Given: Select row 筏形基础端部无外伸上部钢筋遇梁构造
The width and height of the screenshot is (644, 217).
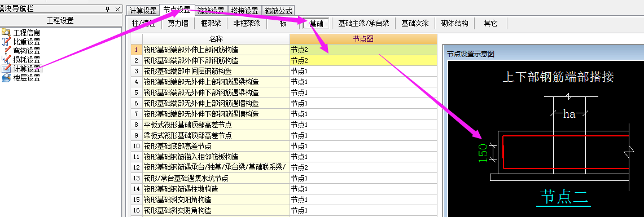Looking at the screenshot, I should (216, 82).
